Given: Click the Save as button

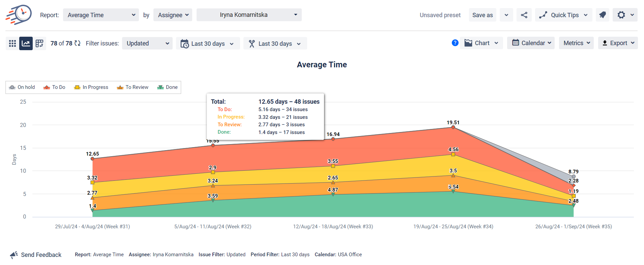Looking at the screenshot, I should click(482, 15).
